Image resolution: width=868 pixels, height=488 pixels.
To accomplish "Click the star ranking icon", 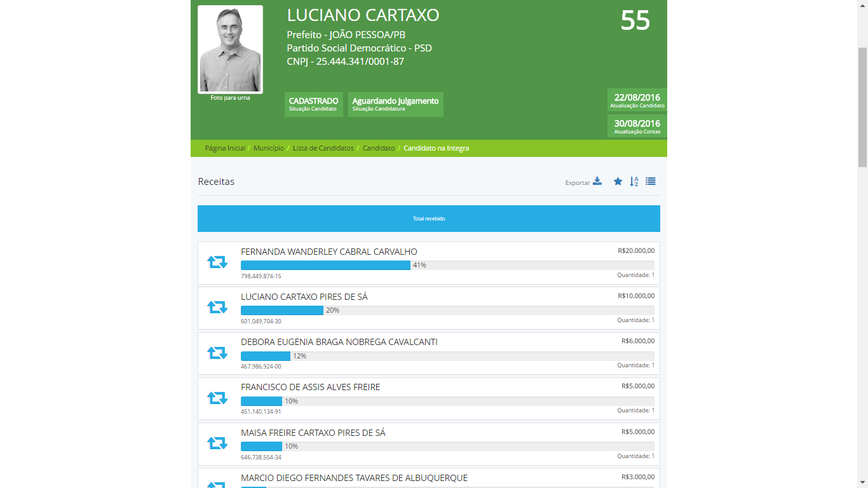I will (618, 182).
